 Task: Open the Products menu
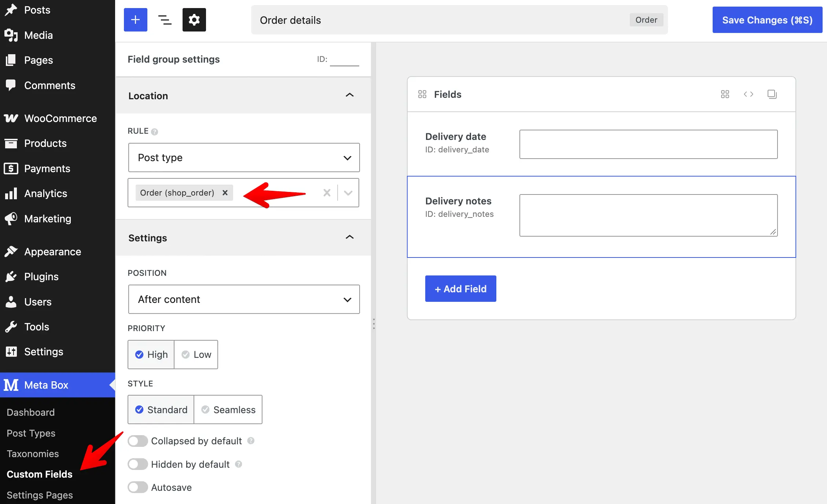pyautogui.click(x=58, y=143)
